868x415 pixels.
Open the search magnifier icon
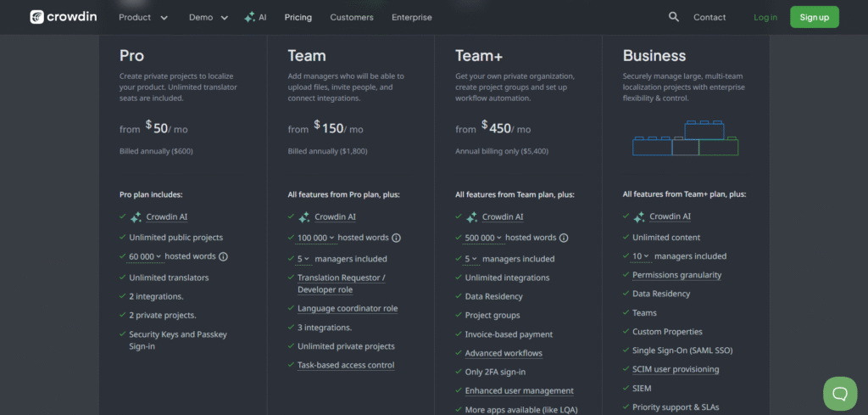674,17
